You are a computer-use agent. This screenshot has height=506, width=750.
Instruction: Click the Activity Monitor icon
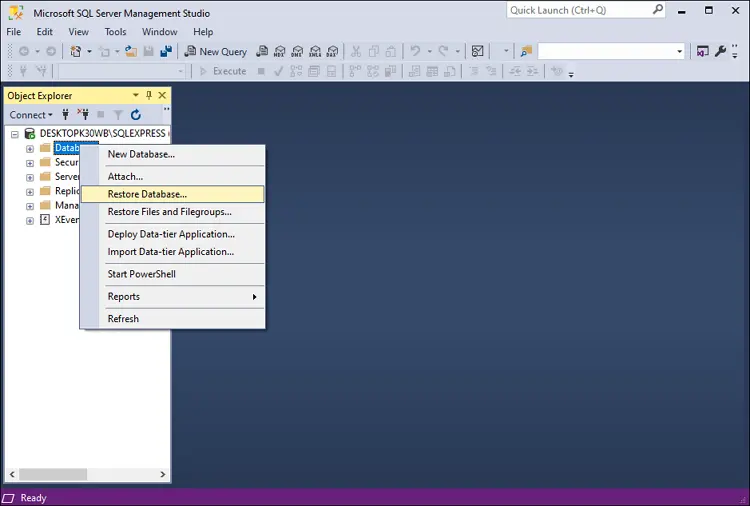(x=477, y=51)
